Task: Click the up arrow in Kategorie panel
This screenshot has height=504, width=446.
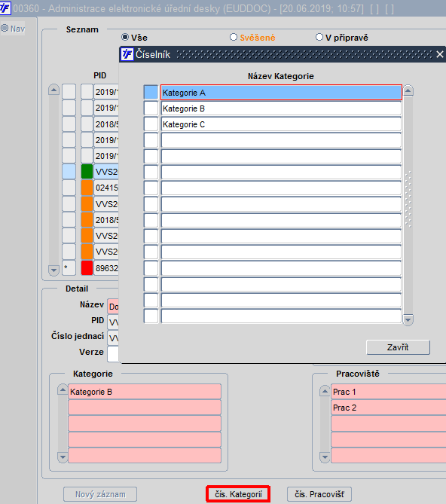Action: [63, 390]
